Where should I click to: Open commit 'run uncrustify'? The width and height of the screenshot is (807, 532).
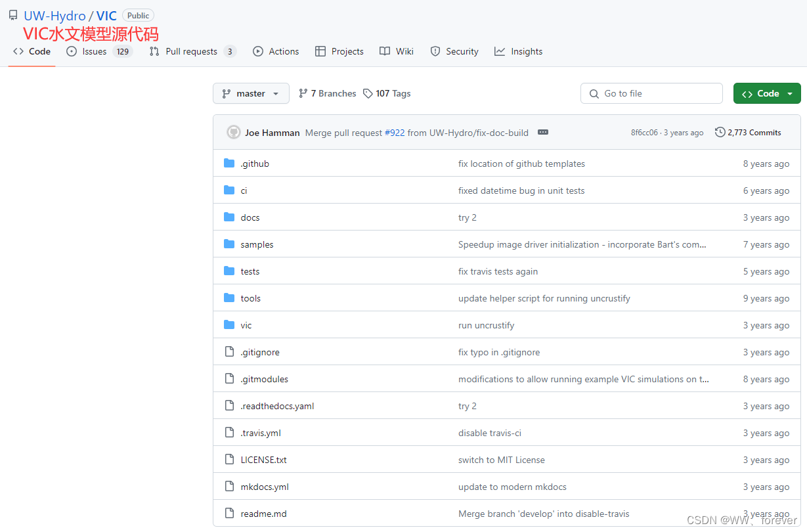click(x=486, y=325)
